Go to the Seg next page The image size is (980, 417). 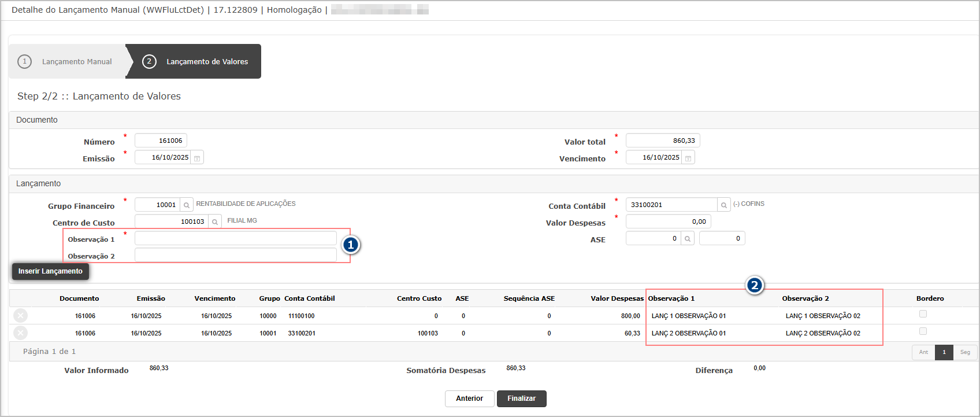(965, 352)
